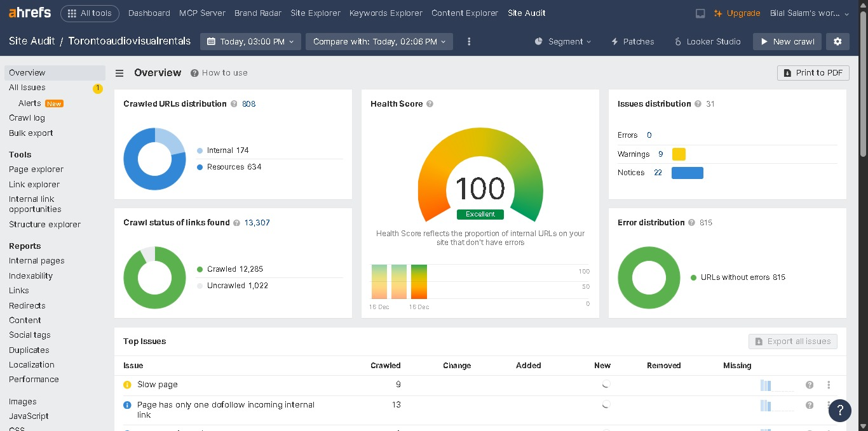Image resolution: width=868 pixels, height=431 pixels.
Task: Open the crawl date dropdown Today, 03:00 PM
Action: [250, 41]
